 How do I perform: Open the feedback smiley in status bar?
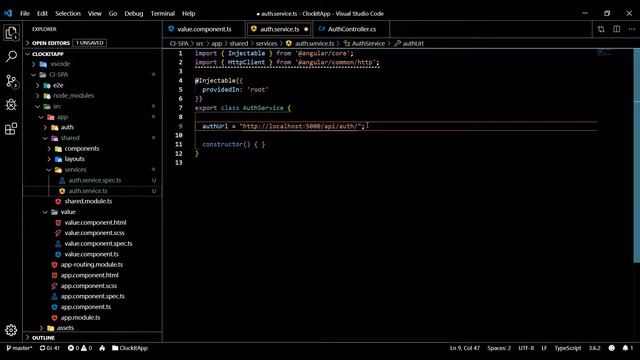click(611, 348)
